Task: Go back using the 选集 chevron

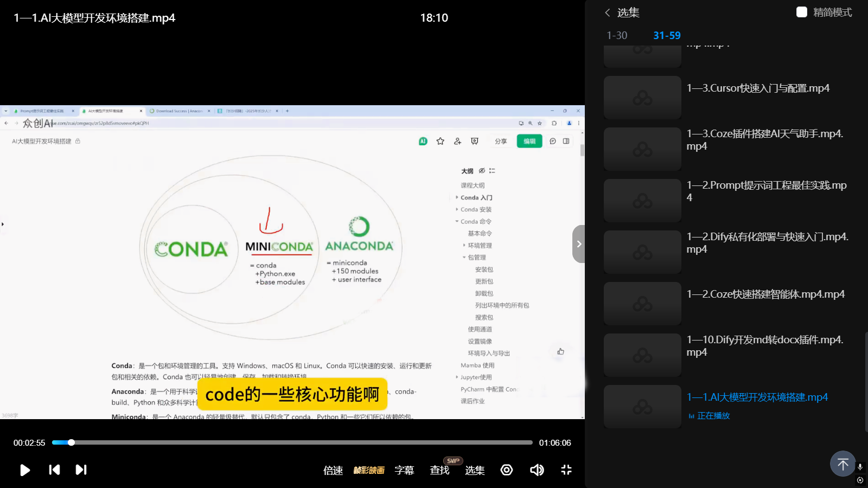Action: pos(608,12)
